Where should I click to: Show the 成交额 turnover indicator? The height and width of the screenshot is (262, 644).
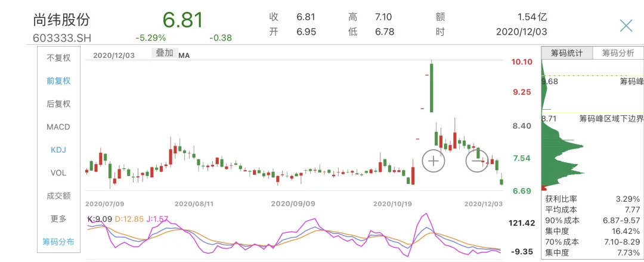pos(58,196)
